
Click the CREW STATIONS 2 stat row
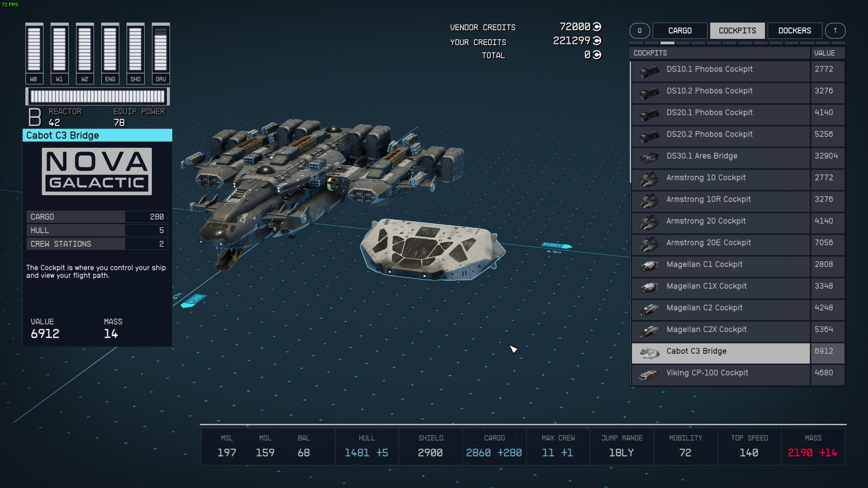click(x=97, y=244)
